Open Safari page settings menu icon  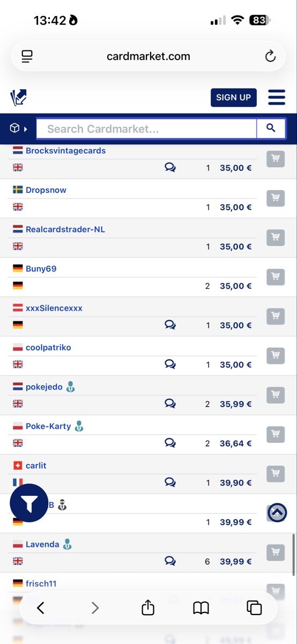point(27,56)
